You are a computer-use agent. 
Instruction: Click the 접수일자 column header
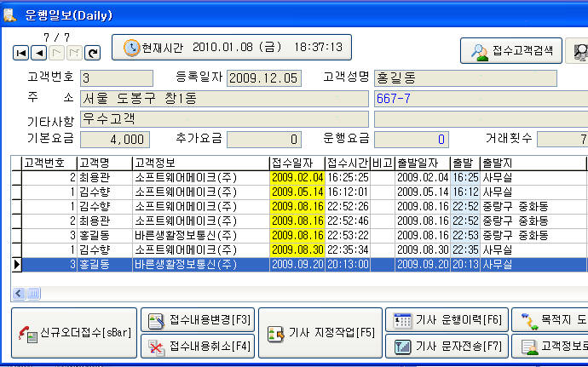297,163
